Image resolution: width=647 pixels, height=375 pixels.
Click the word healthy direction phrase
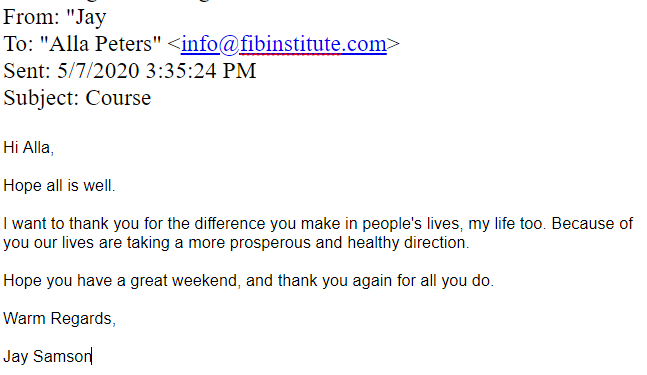pos(408,243)
